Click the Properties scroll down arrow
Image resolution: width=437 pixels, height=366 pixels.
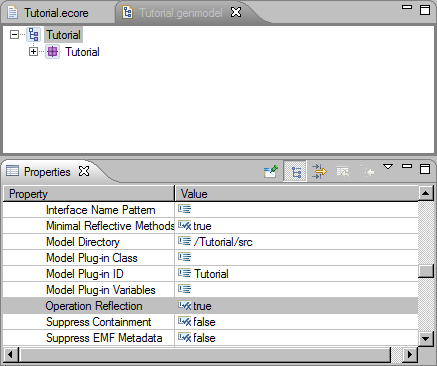425,339
